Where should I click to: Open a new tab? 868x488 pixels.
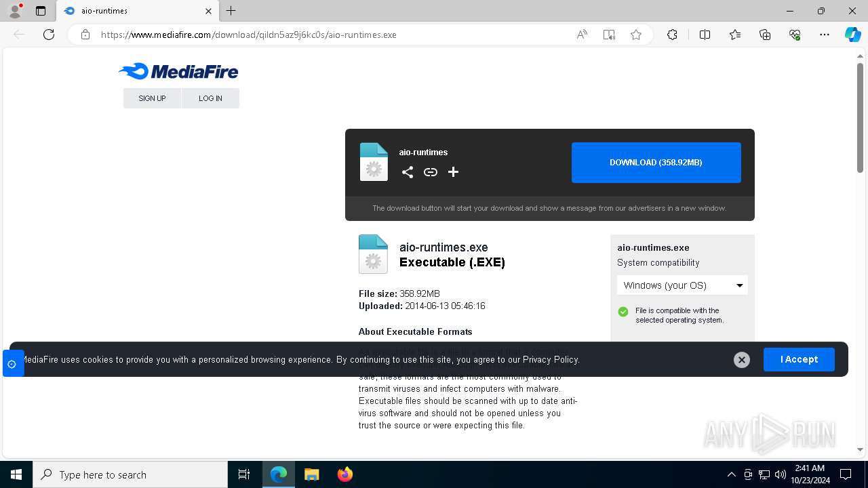[x=231, y=11]
